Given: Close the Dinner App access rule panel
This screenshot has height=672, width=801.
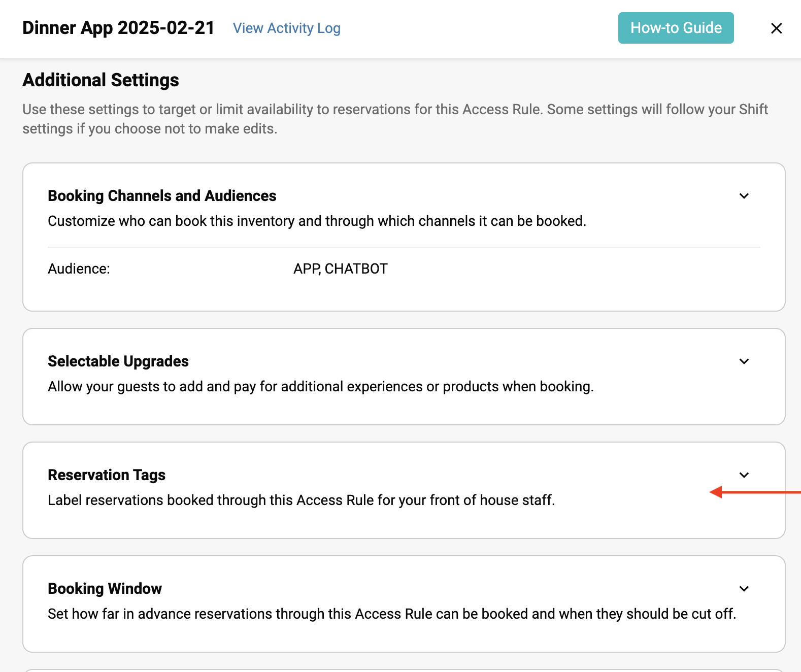Looking at the screenshot, I should pos(776,28).
